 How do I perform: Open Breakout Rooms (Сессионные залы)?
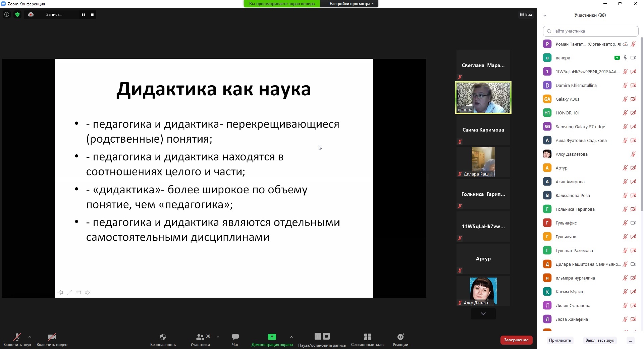(368, 337)
